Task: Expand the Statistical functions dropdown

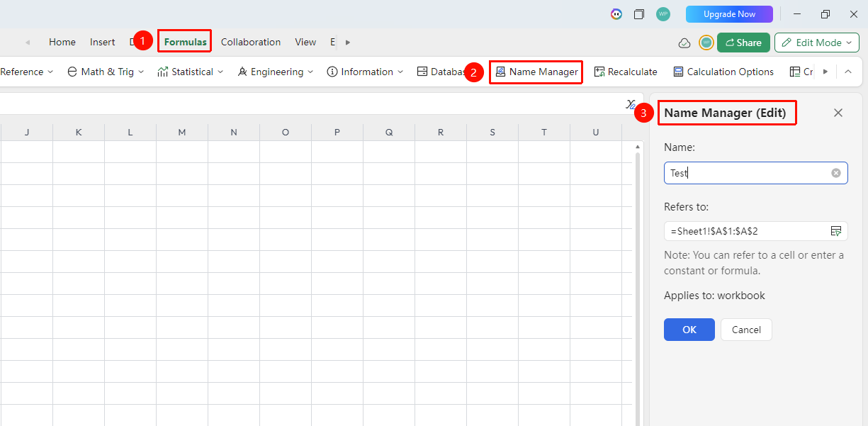Action: (x=190, y=72)
